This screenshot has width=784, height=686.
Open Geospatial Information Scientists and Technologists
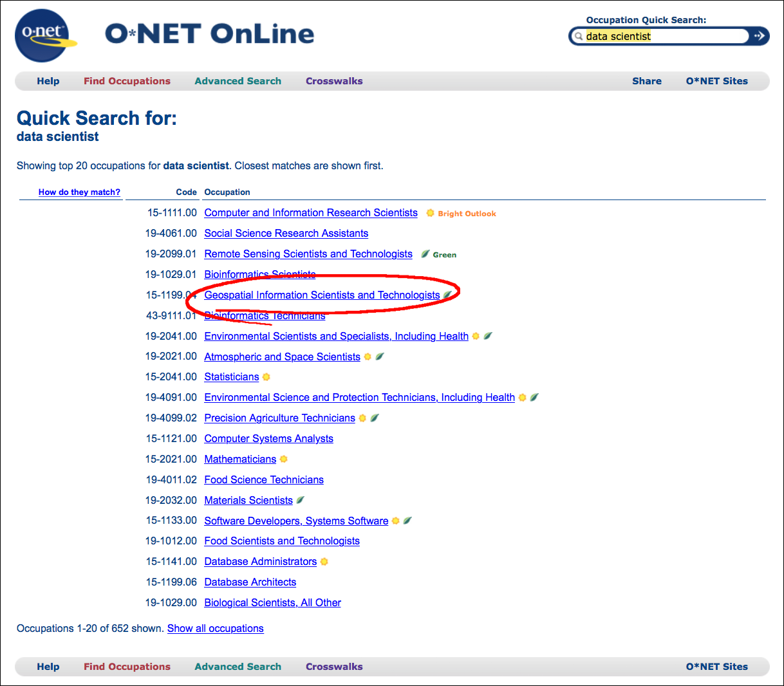click(322, 295)
